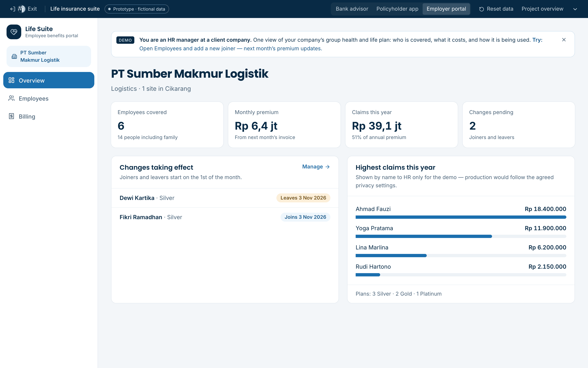Click the Manage link

(x=316, y=167)
